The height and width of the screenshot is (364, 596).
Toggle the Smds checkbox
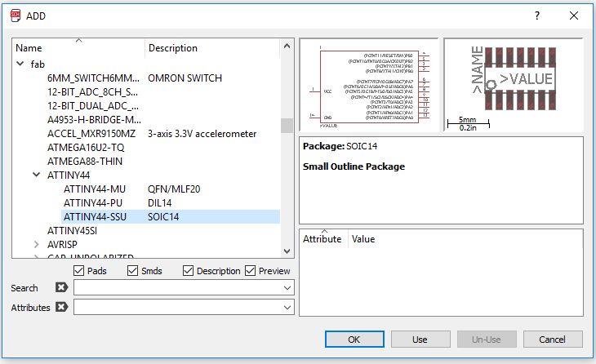click(132, 270)
